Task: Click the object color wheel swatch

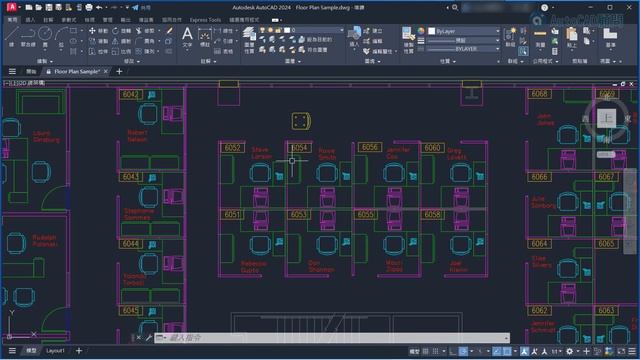Action: [x=421, y=31]
